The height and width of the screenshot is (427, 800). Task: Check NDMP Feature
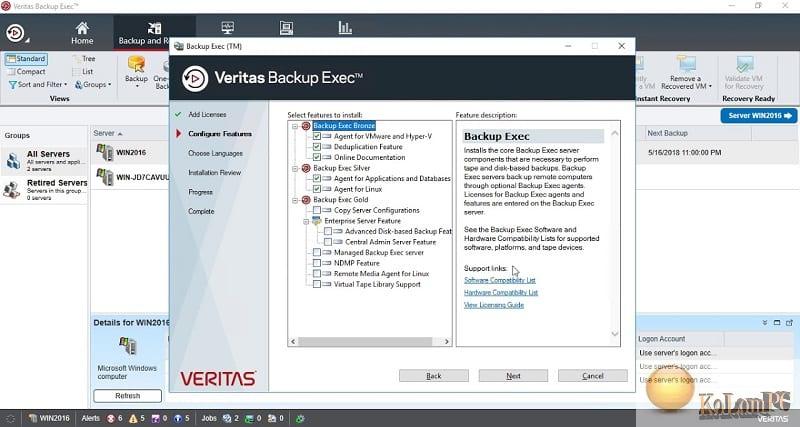(317, 263)
